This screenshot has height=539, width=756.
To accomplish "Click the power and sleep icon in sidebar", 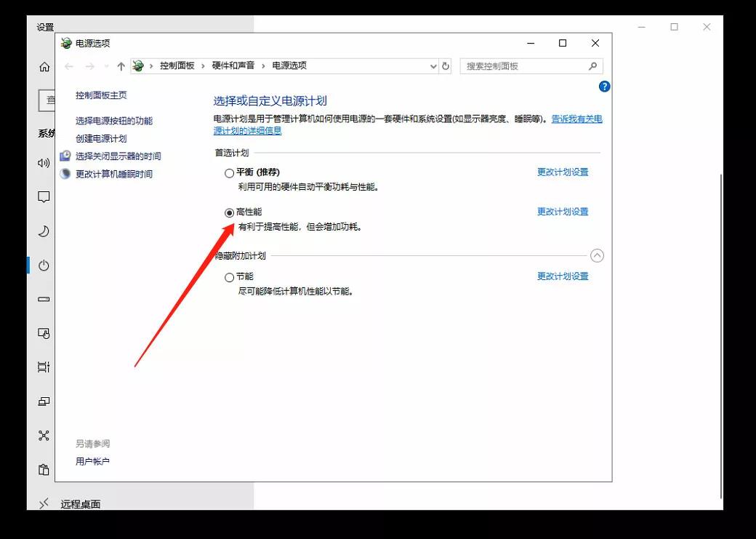I will coord(44,265).
